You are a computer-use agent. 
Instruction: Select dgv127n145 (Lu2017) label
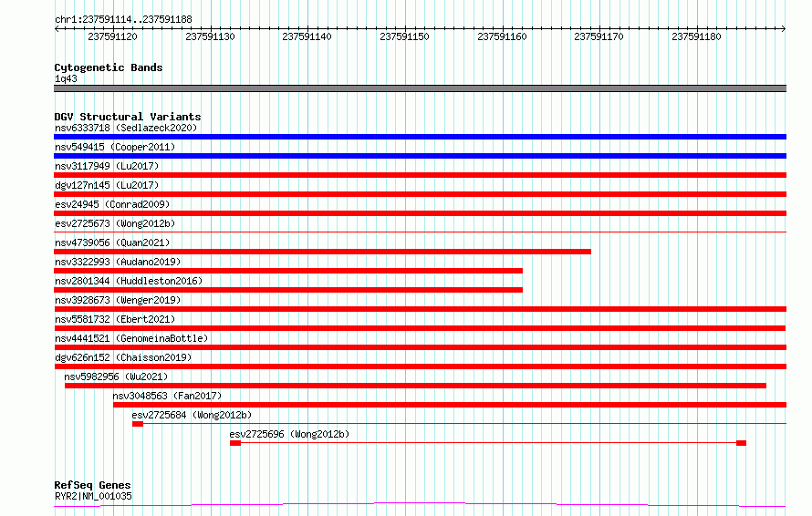tap(107, 185)
